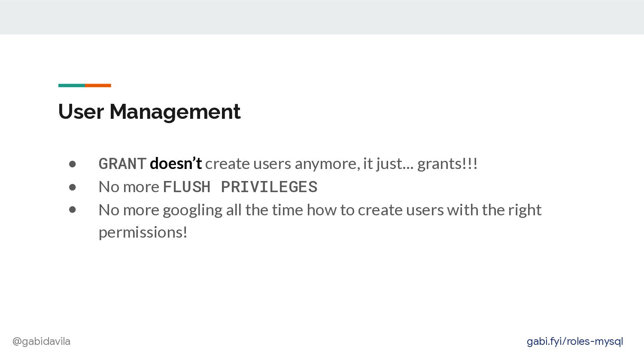Click the phrase create users anymore
Image resolution: width=644 pixels, height=362 pixels.
283,164
